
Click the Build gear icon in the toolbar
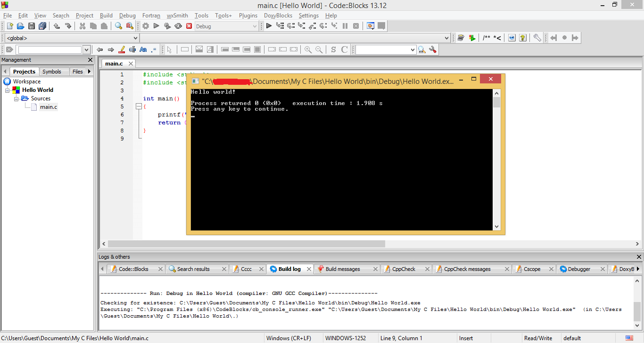tap(146, 26)
